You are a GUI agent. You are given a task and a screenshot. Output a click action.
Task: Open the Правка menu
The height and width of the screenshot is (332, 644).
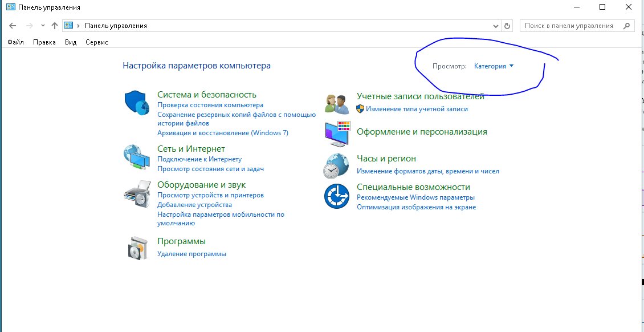[44, 42]
